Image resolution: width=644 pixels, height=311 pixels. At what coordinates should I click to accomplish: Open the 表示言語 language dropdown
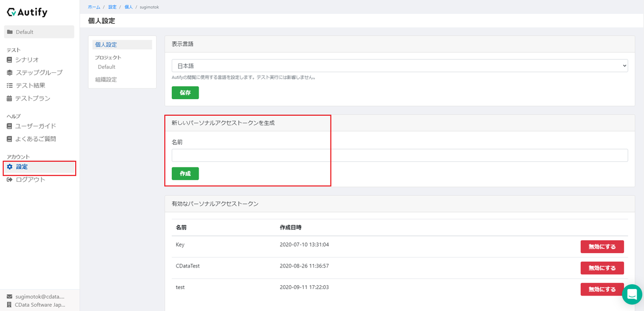(400, 65)
